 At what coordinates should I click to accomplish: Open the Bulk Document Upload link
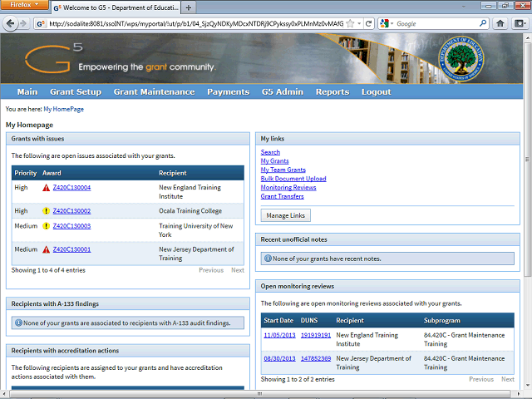pos(293,179)
